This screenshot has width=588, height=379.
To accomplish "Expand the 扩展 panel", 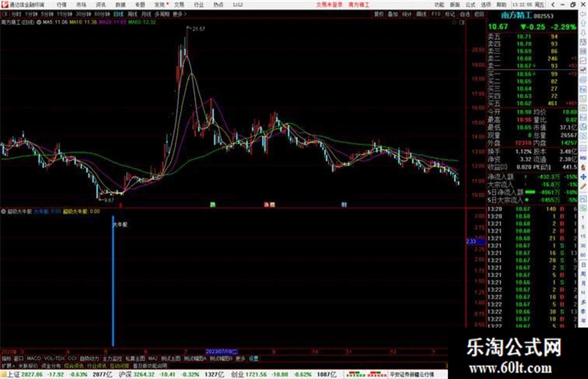I will [8, 365].
